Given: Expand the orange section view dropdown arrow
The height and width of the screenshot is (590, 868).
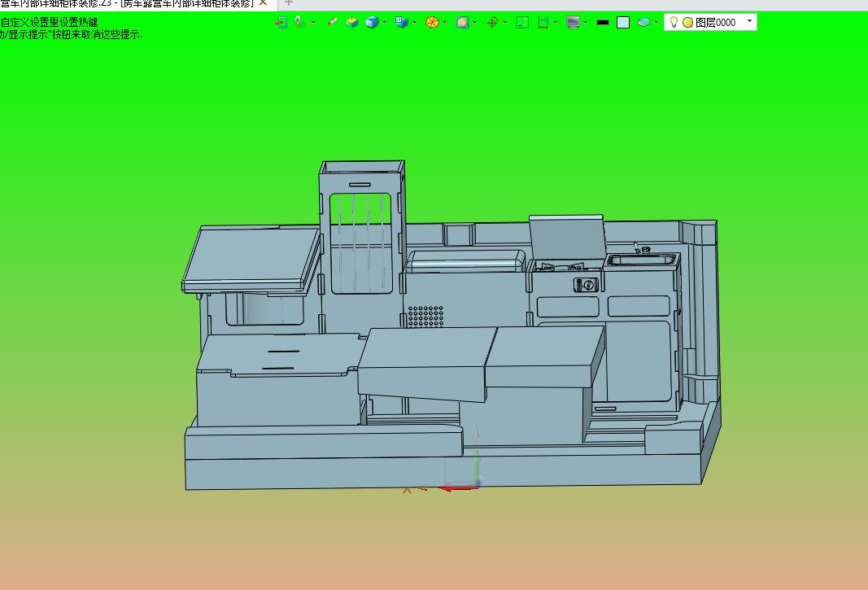Looking at the screenshot, I should pos(444,23).
